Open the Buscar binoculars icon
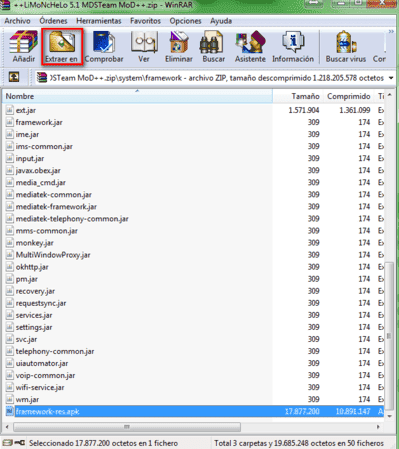 point(214,47)
